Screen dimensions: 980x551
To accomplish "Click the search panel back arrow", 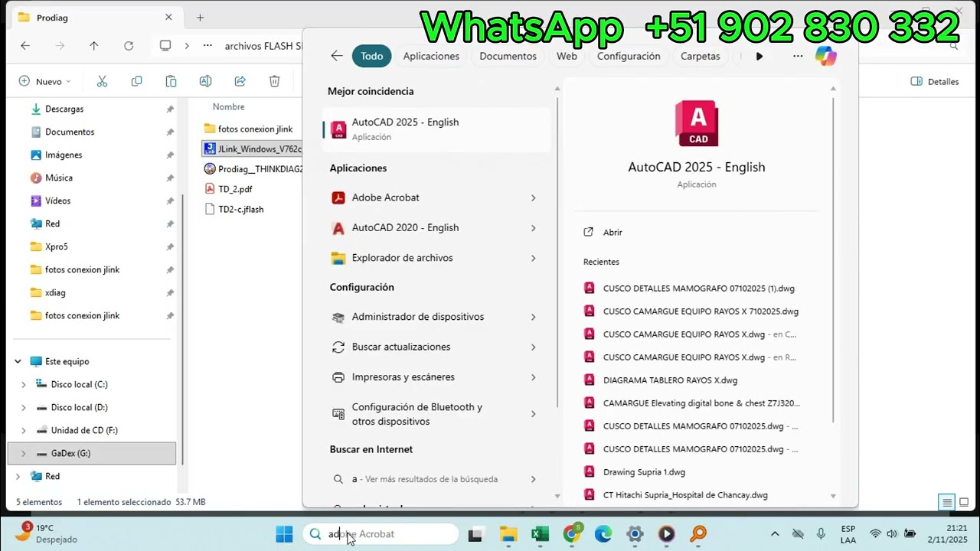I will point(337,56).
